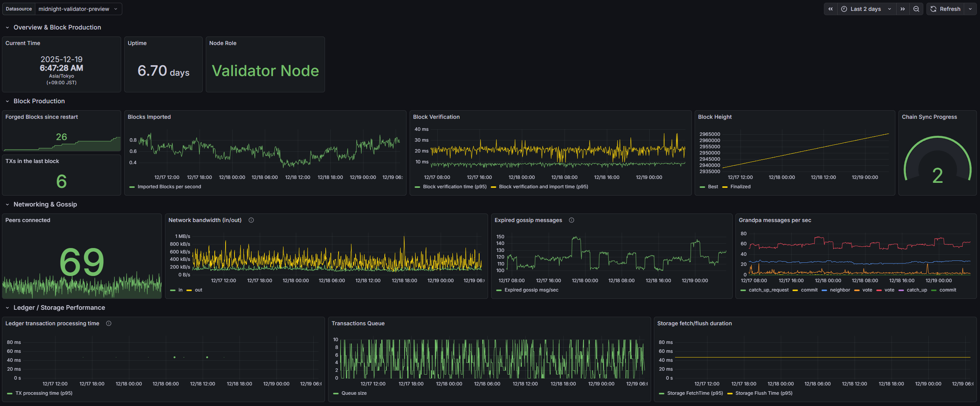Shift time range forward with double-right arrow icon
The image size is (980, 406).
pyautogui.click(x=903, y=9)
